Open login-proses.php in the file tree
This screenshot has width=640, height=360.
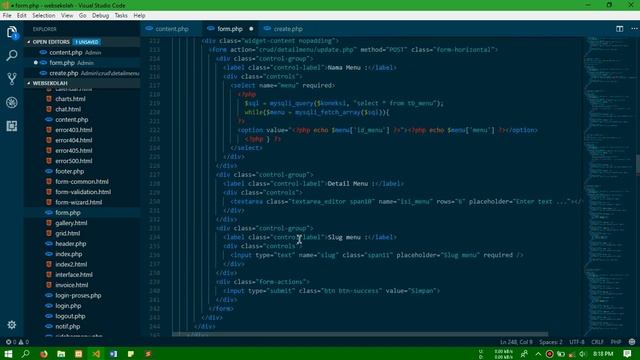(x=78, y=296)
